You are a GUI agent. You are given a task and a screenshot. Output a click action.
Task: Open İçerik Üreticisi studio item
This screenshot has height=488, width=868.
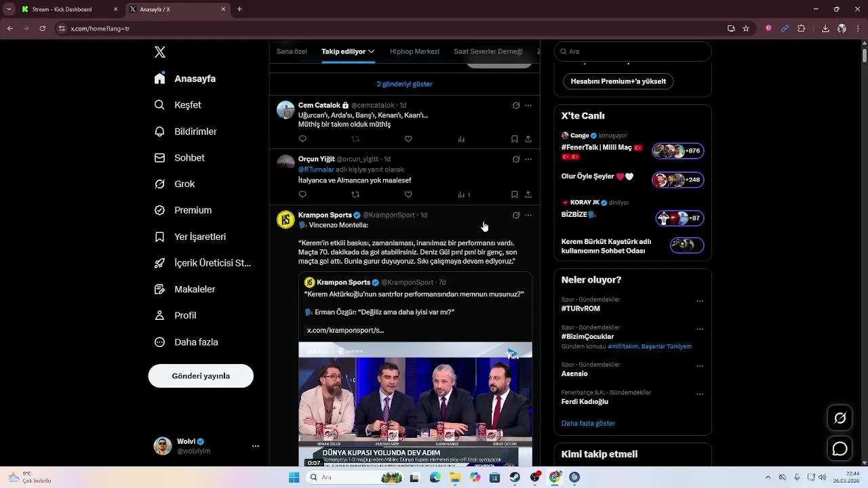(x=203, y=263)
